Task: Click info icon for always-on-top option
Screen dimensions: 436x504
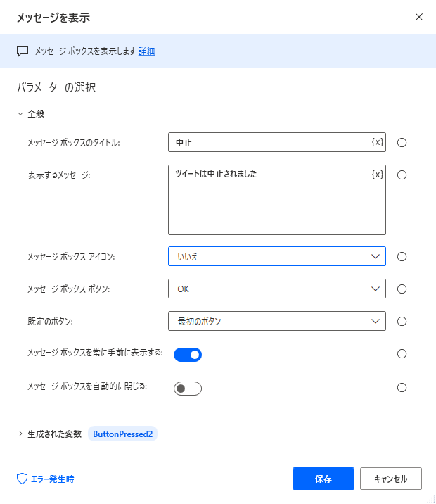Action: (402, 354)
